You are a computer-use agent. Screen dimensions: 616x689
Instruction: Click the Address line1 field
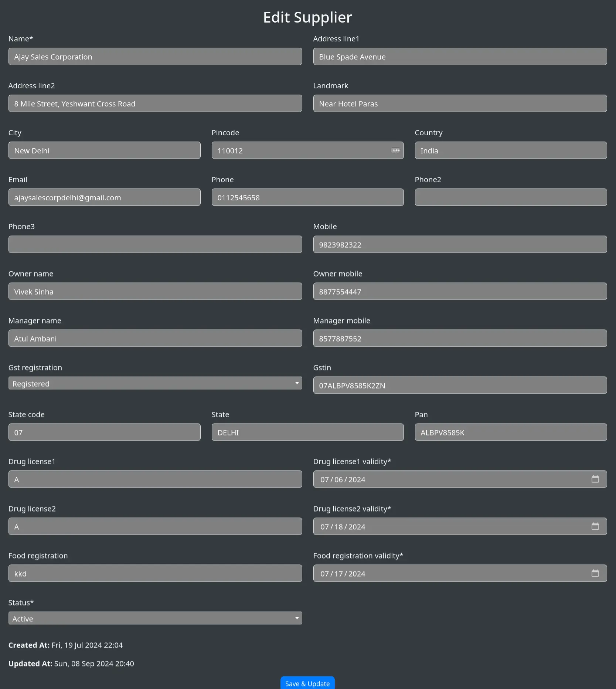460,57
